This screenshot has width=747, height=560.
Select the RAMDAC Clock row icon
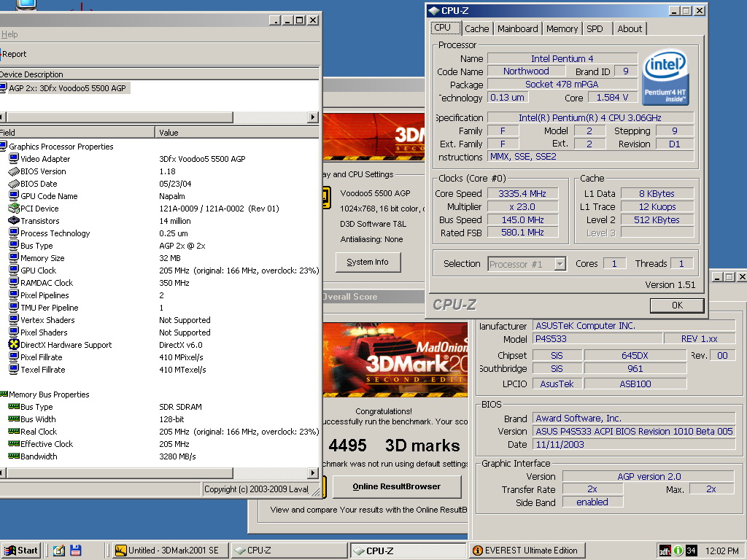pos(14,282)
